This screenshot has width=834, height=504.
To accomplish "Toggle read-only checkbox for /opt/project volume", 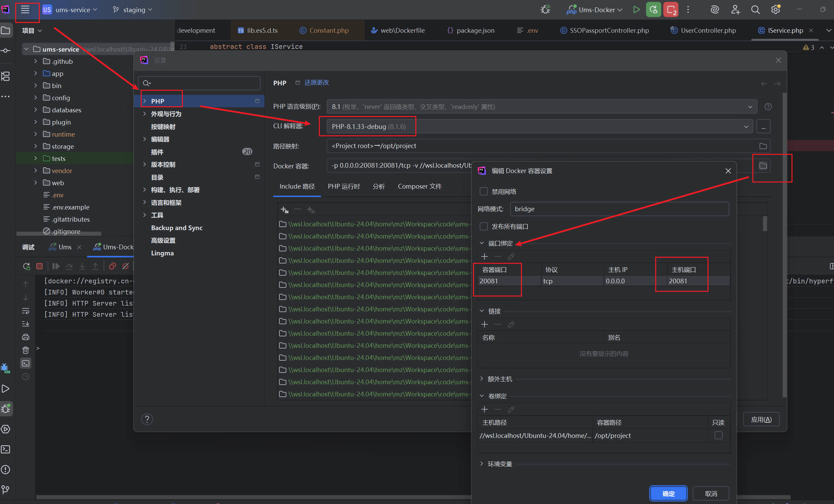I will pyautogui.click(x=718, y=435).
